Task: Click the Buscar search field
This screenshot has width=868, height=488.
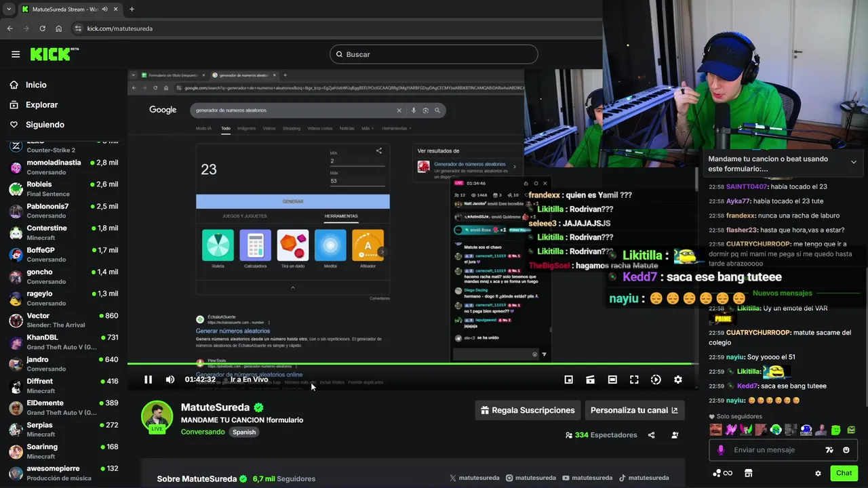Action: tap(433, 54)
